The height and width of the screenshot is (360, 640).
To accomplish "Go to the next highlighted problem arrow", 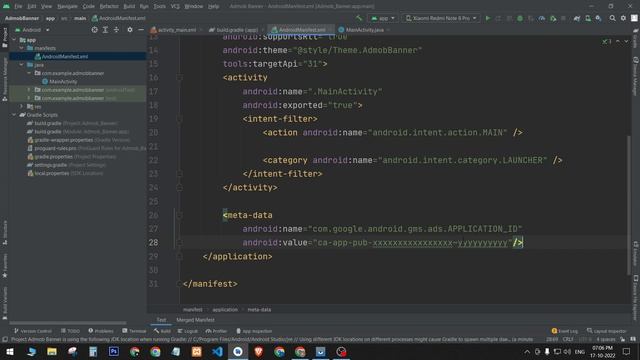I will pos(626,41).
